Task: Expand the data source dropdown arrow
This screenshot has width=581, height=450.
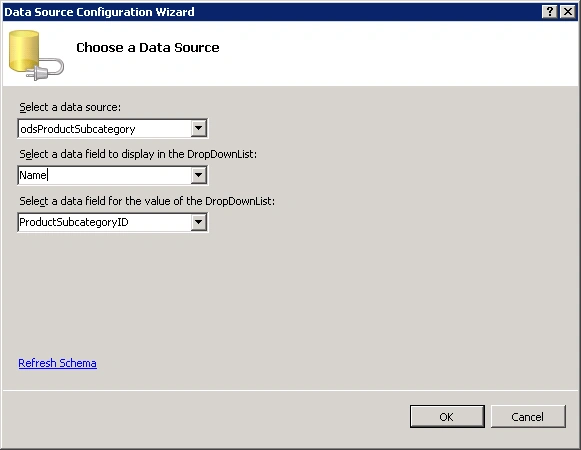Action: (199, 128)
